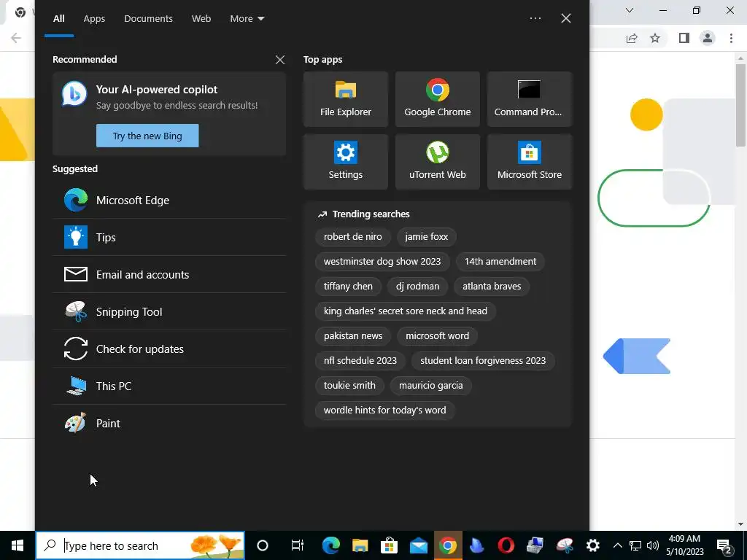Show hidden system tray icons chevron
Screen dimensions: 747x560
(617, 545)
